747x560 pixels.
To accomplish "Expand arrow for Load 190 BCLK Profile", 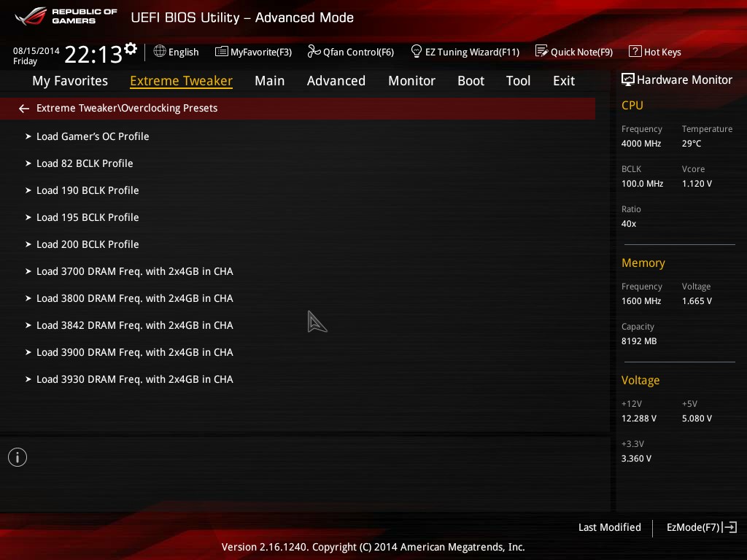I will [x=28, y=190].
